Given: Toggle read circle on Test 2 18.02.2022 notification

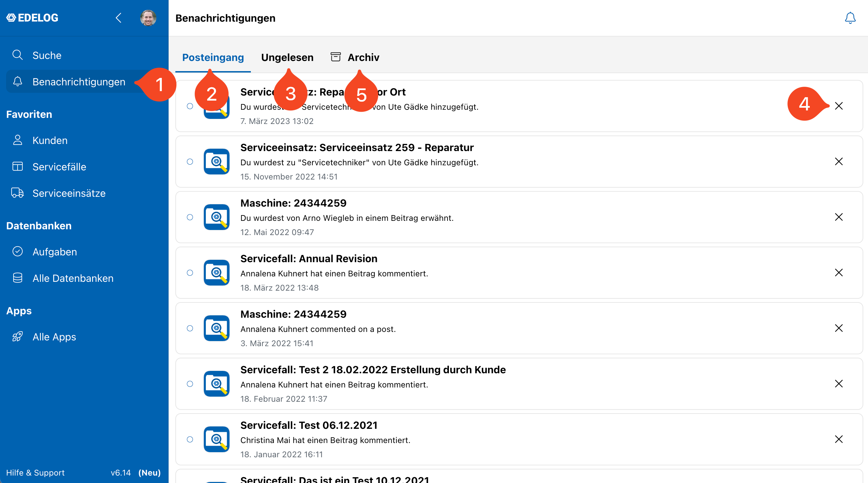Looking at the screenshot, I should click(190, 384).
